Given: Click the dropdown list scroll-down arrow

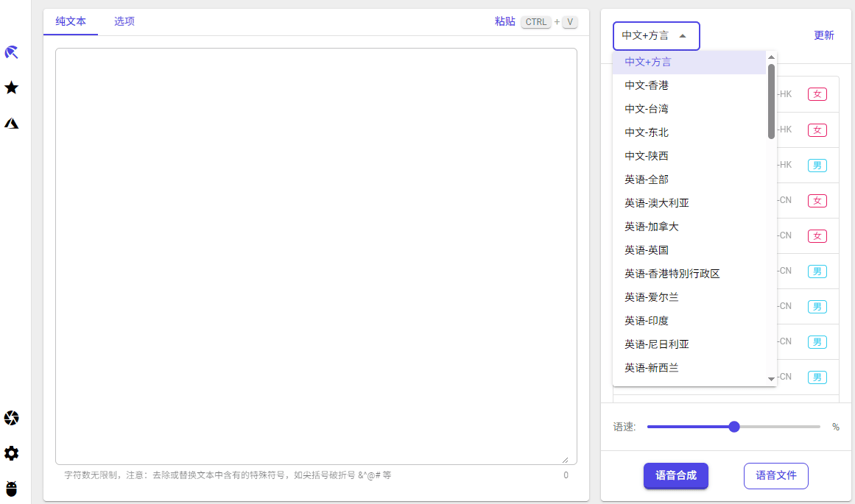Looking at the screenshot, I should [771, 379].
